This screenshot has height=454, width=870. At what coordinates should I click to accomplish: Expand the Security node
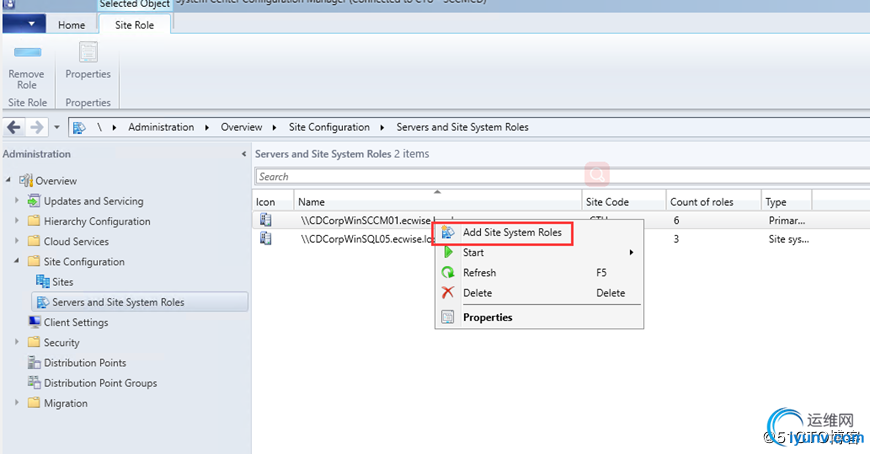pyautogui.click(x=17, y=342)
